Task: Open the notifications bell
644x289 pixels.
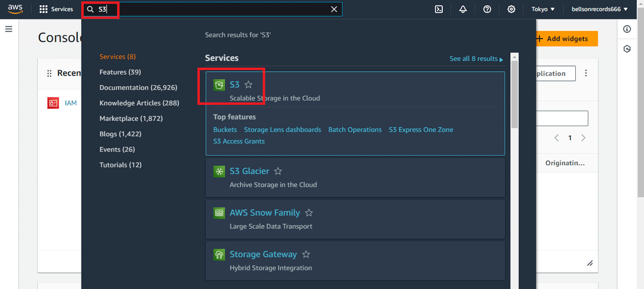Action: pos(463,9)
